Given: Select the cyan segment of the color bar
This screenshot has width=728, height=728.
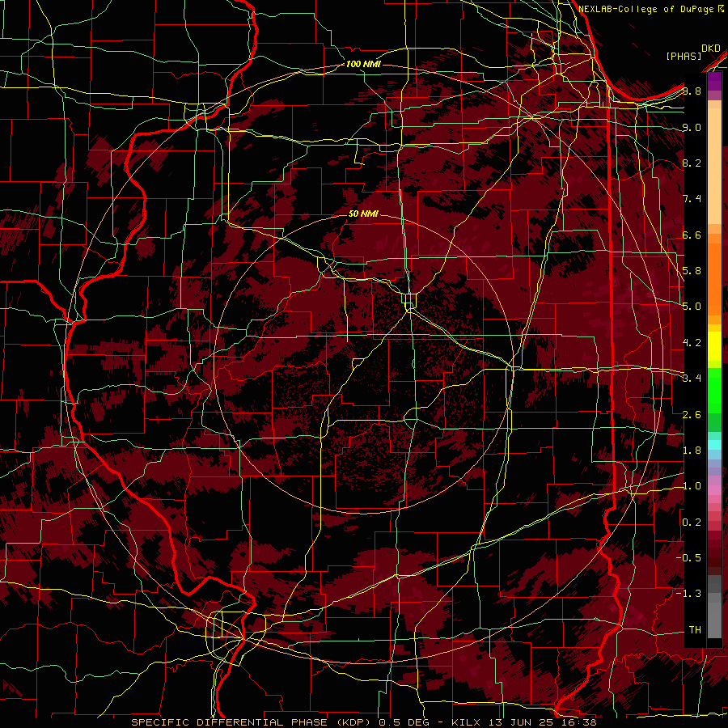Looking at the screenshot, I should click(x=714, y=444).
